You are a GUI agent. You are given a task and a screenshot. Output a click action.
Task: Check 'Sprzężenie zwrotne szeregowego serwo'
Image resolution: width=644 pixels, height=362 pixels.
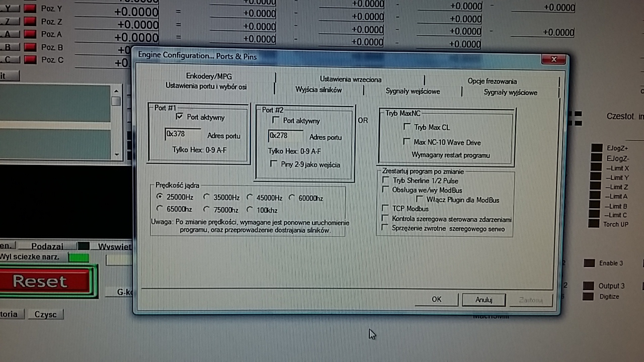[385, 228]
